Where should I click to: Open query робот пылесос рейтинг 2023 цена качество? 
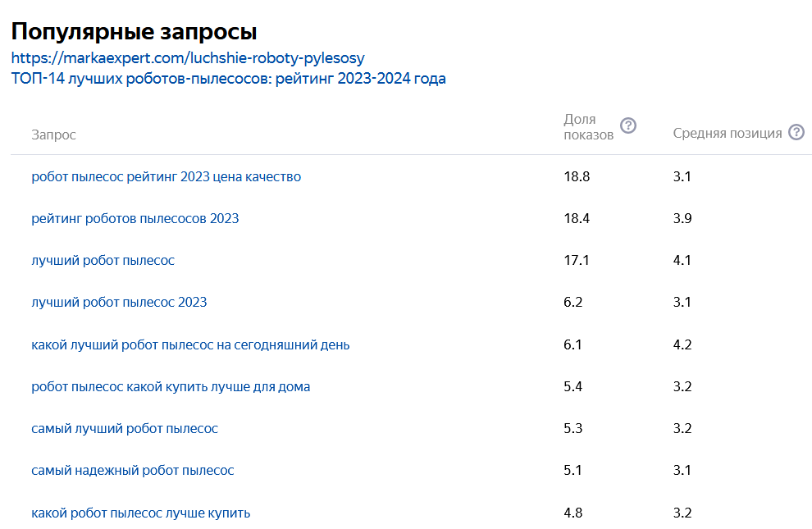(x=166, y=177)
